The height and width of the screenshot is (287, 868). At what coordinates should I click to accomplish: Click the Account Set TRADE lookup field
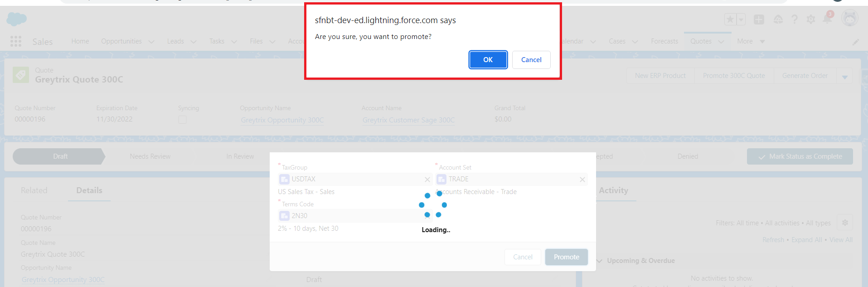[x=512, y=179]
